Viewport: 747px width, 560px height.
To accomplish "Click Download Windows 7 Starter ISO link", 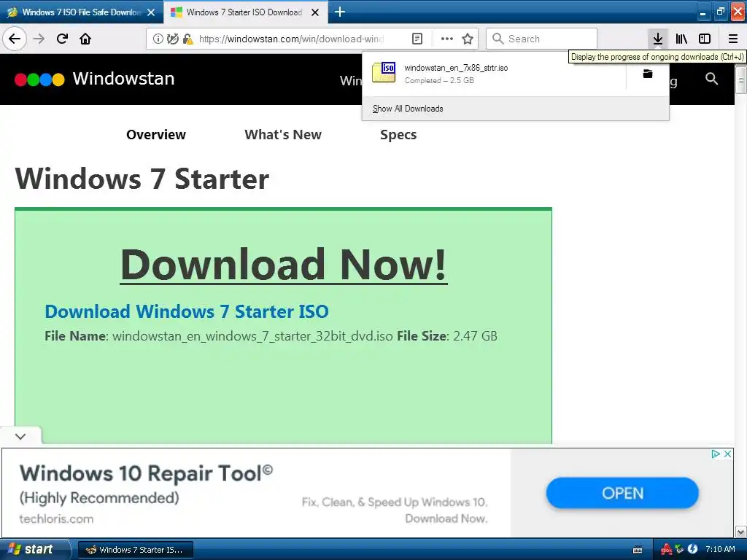I will (x=187, y=311).
